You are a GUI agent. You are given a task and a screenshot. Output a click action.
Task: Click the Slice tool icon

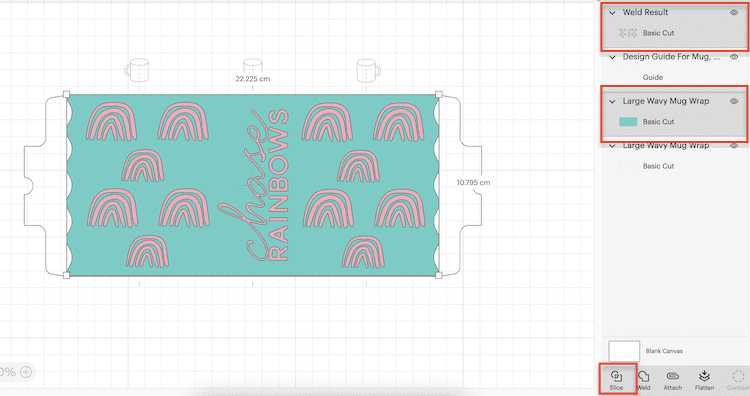coord(617,376)
